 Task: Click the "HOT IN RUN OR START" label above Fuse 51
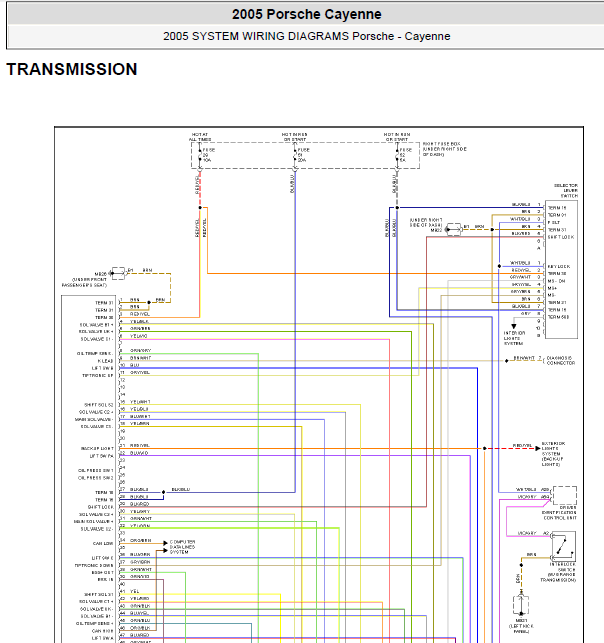click(294, 137)
